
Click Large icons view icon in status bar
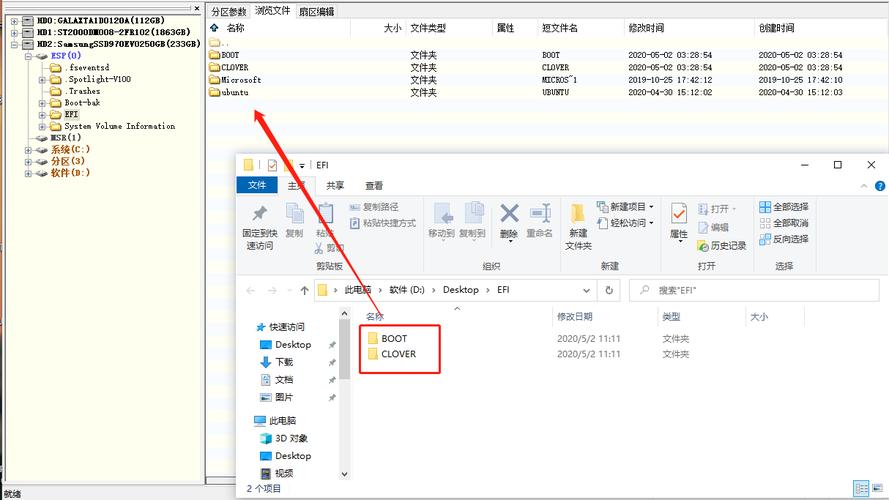pos(877,488)
